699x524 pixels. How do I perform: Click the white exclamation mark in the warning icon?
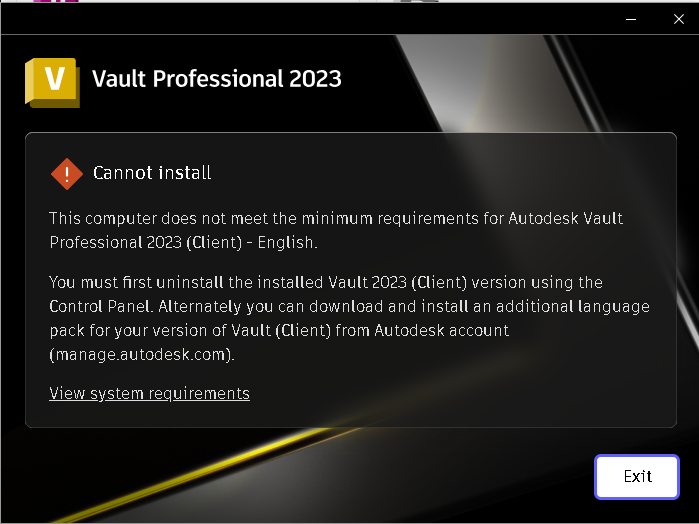click(x=67, y=173)
